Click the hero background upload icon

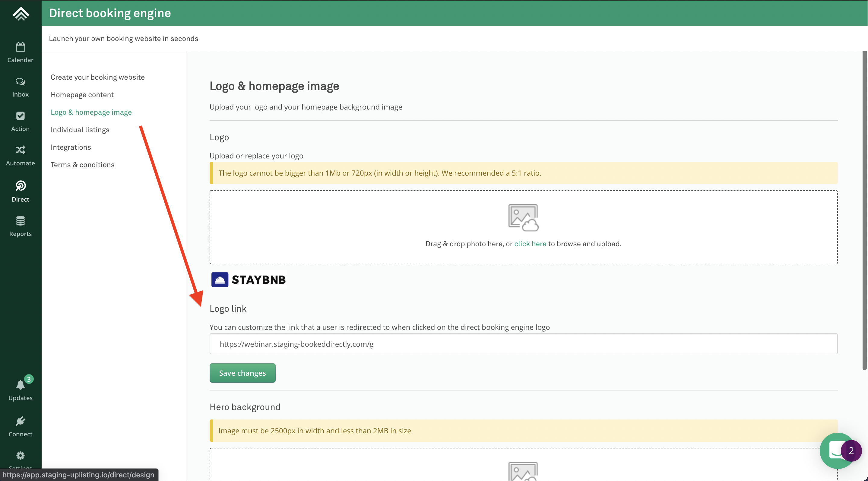point(523,471)
